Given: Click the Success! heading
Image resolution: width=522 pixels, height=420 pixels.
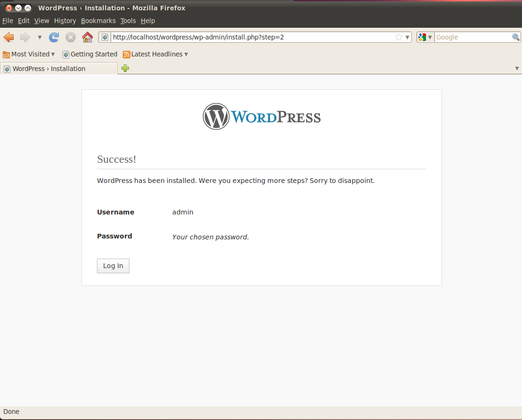Looking at the screenshot, I should pyautogui.click(x=117, y=159).
